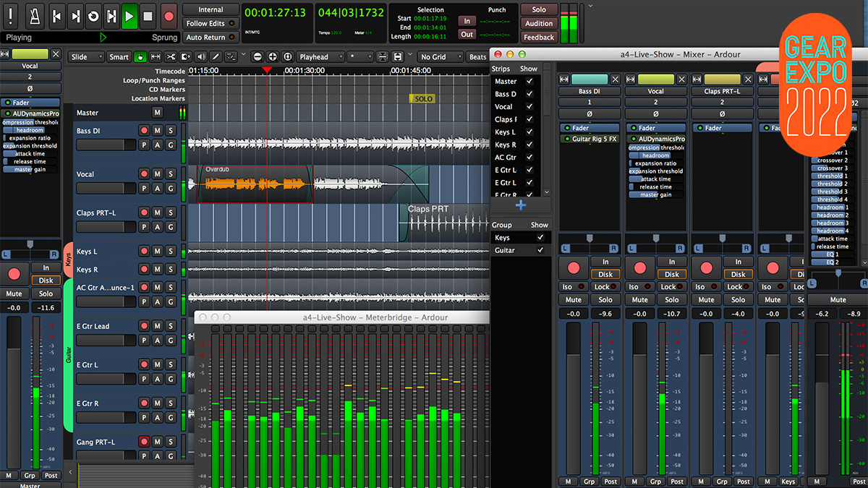The width and height of the screenshot is (868, 488).
Task: Click the SOLO location marker
Action: click(x=422, y=98)
